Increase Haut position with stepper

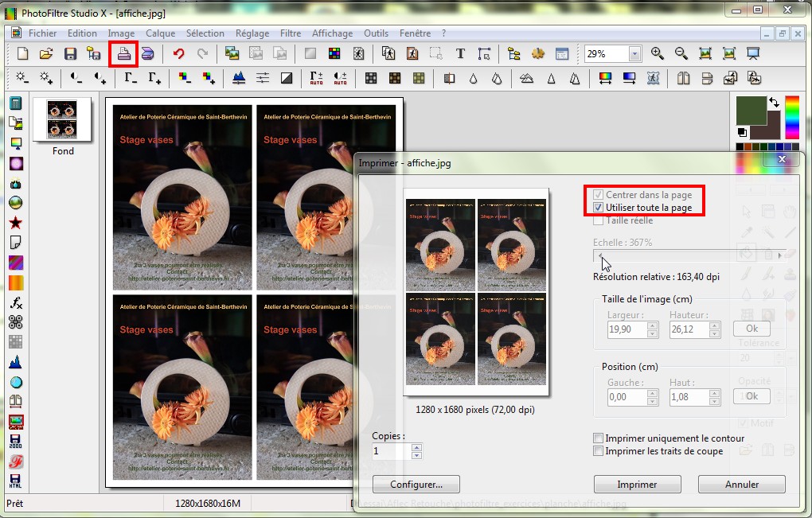click(x=715, y=393)
